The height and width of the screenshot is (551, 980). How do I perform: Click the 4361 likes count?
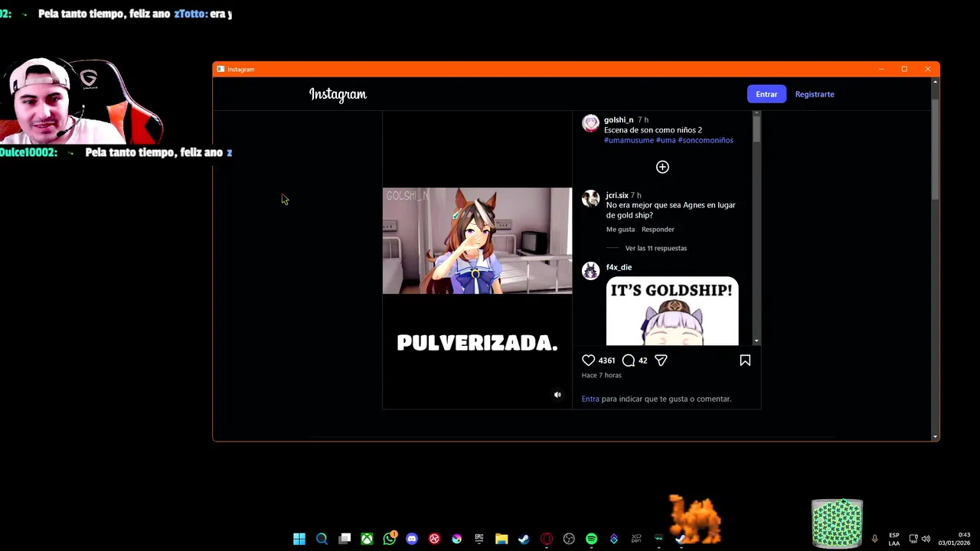[x=606, y=360]
